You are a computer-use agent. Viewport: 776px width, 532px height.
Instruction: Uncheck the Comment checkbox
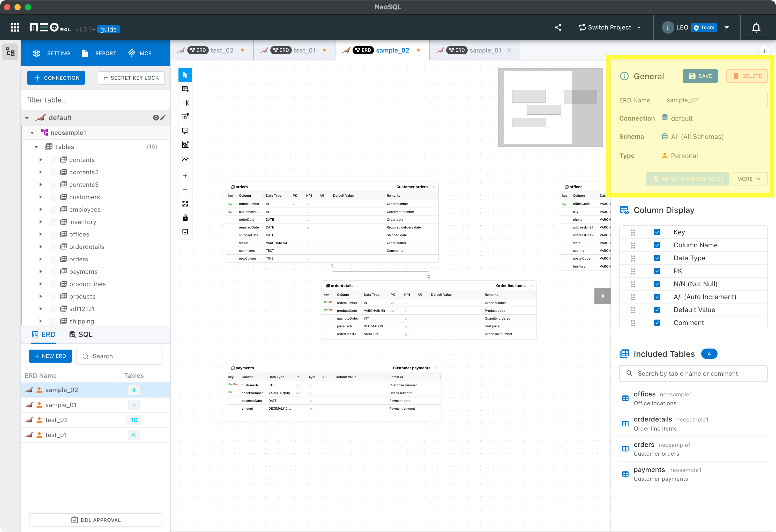click(657, 323)
